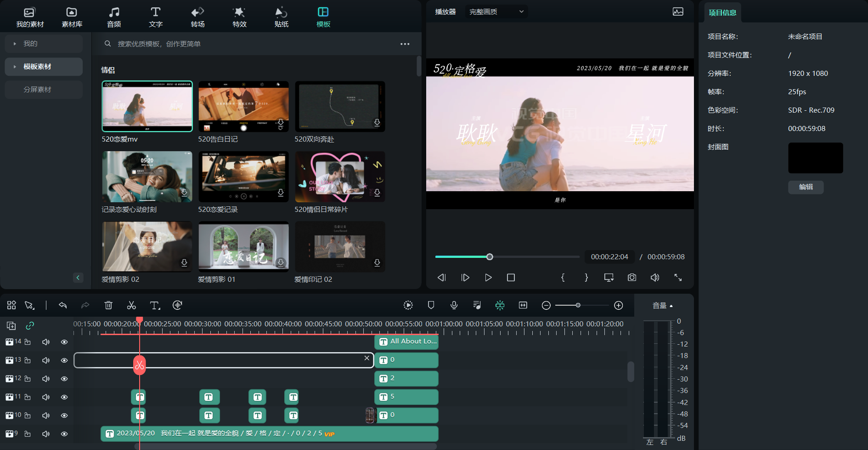Click the marker shield icon in timeline toolbar

[x=431, y=305]
